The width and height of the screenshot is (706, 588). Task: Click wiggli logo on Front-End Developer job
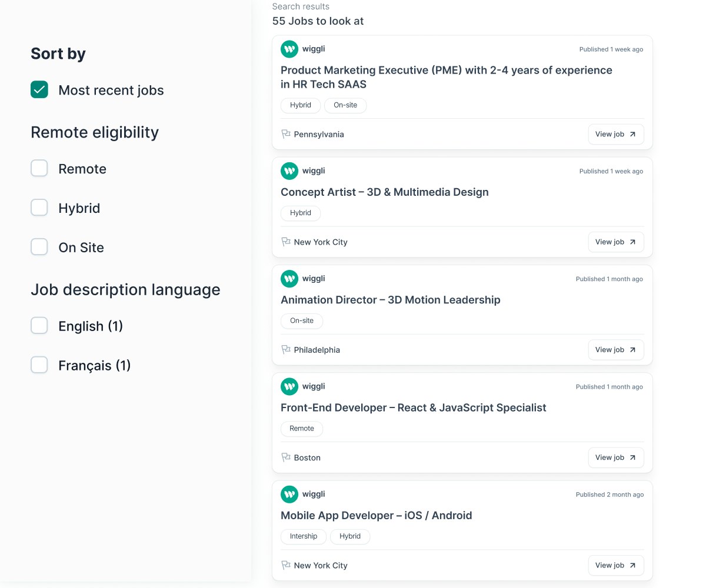[289, 386]
